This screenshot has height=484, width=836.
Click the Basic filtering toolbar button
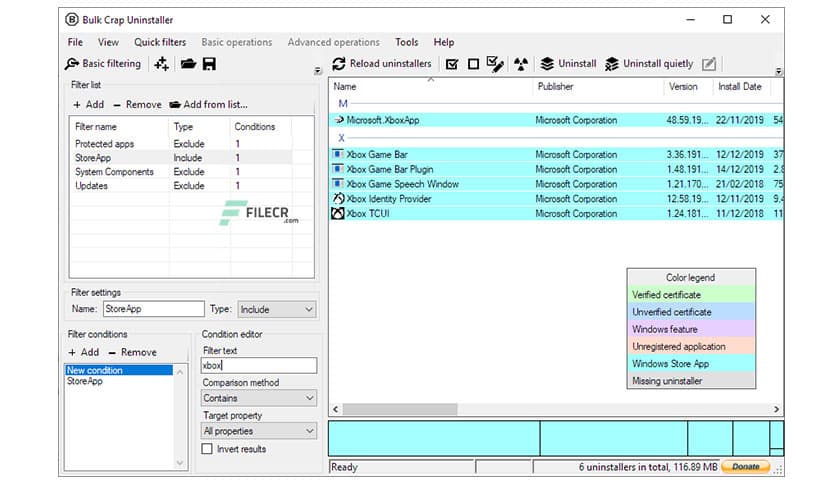click(x=103, y=64)
